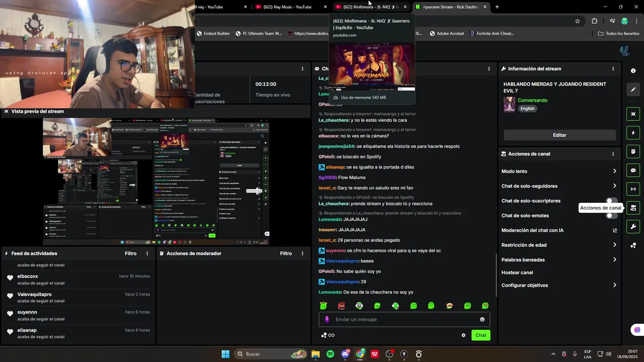Viewport: 644px width, 362px height.
Task: Open Todos los favoritos folder
Action: tap(619, 34)
